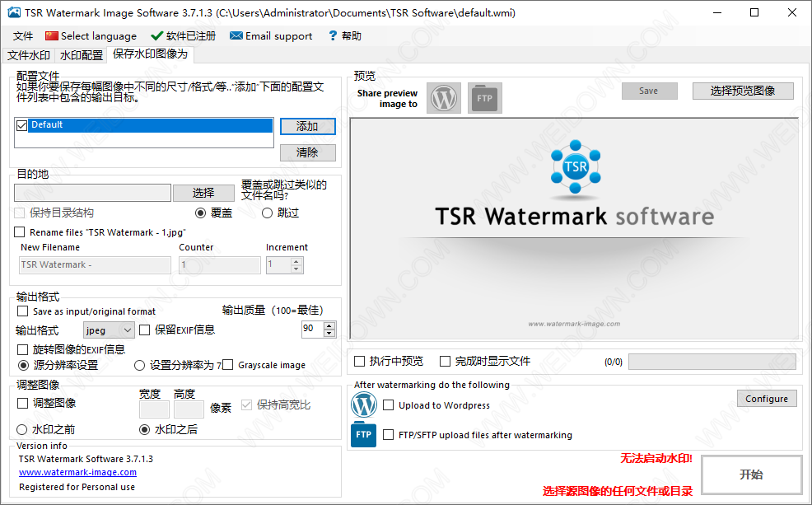Click the 宽度 width input box

point(154,409)
